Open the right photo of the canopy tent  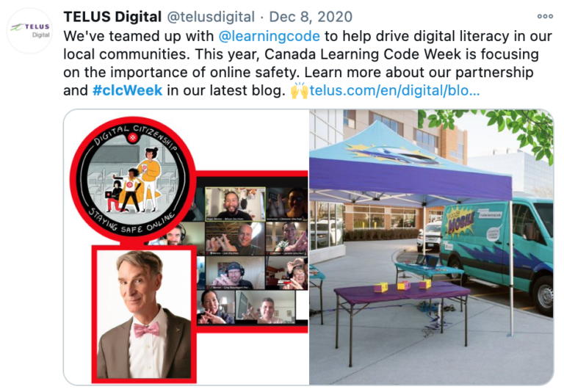pos(431,247)
